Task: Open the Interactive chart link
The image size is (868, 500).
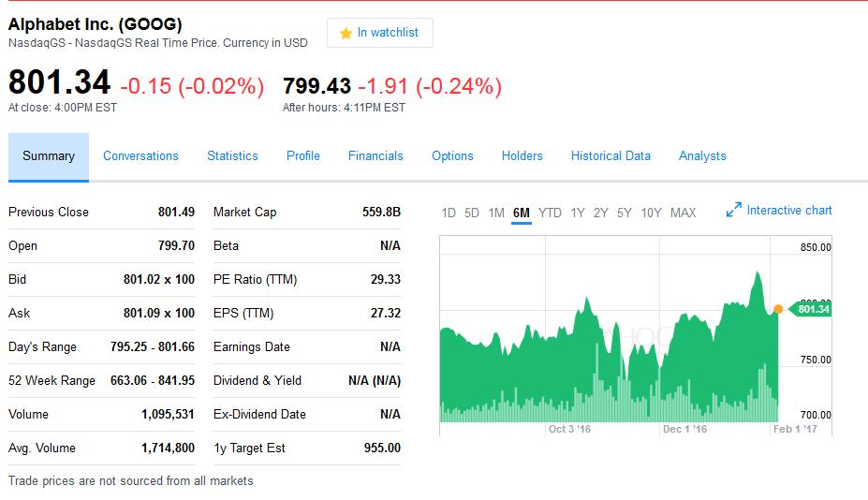Action: tap(788, 211)
